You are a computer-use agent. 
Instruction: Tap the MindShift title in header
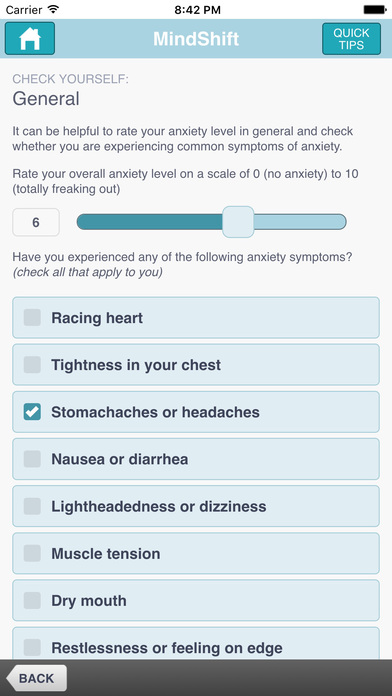click(x=196, y=39)
